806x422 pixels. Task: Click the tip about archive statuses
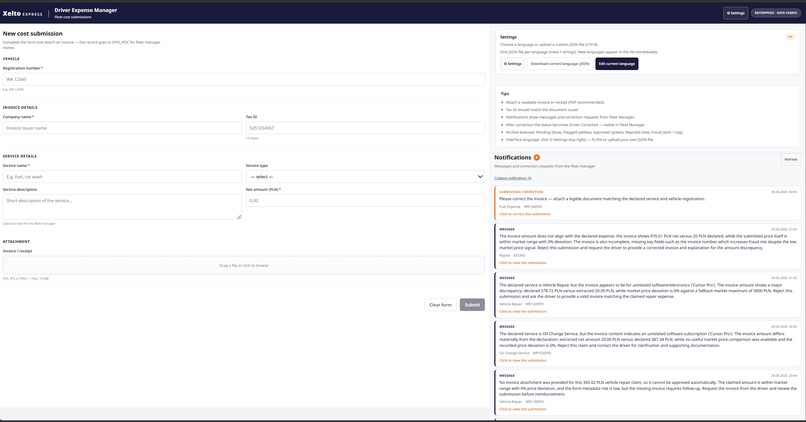click(x=594, y=132)
